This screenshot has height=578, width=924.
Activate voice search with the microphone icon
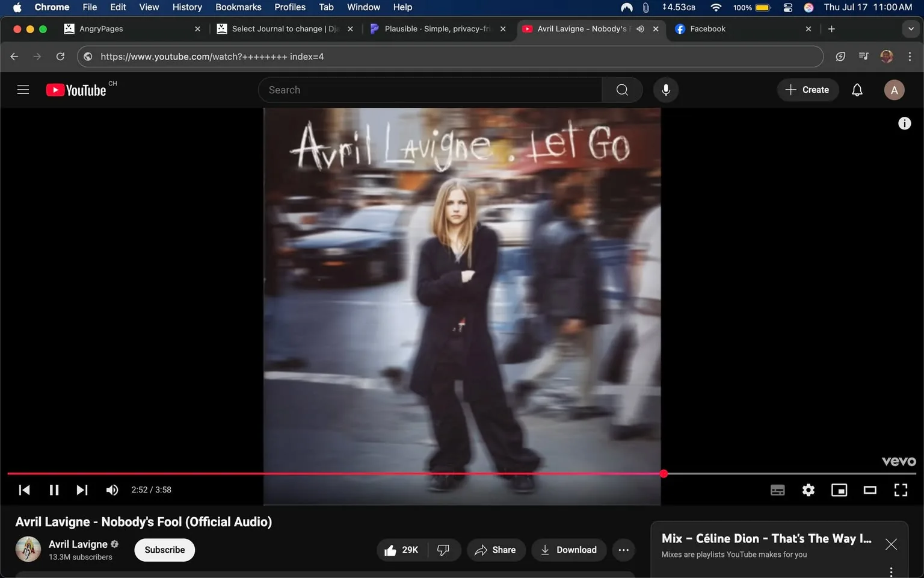coord(666,89)
